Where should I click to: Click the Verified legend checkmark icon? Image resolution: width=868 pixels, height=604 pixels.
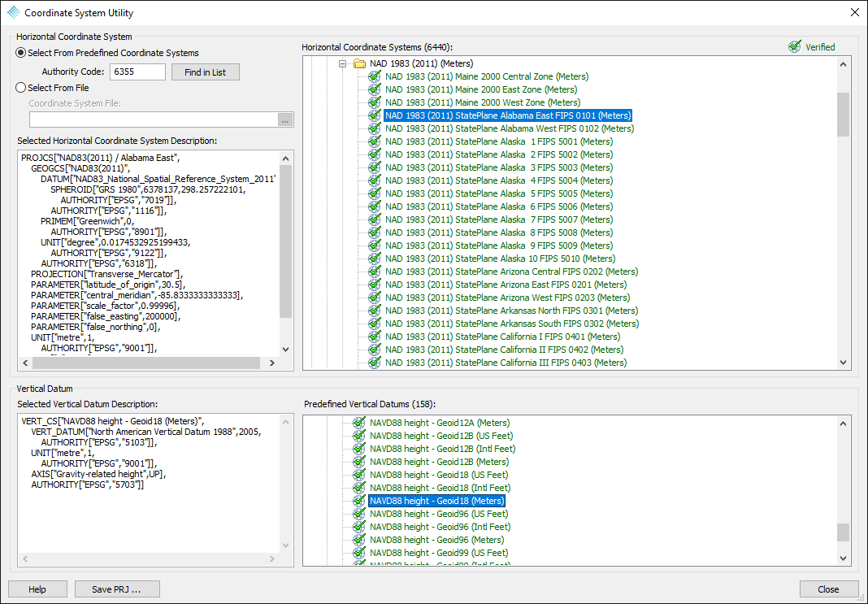[x=795, y=47]
